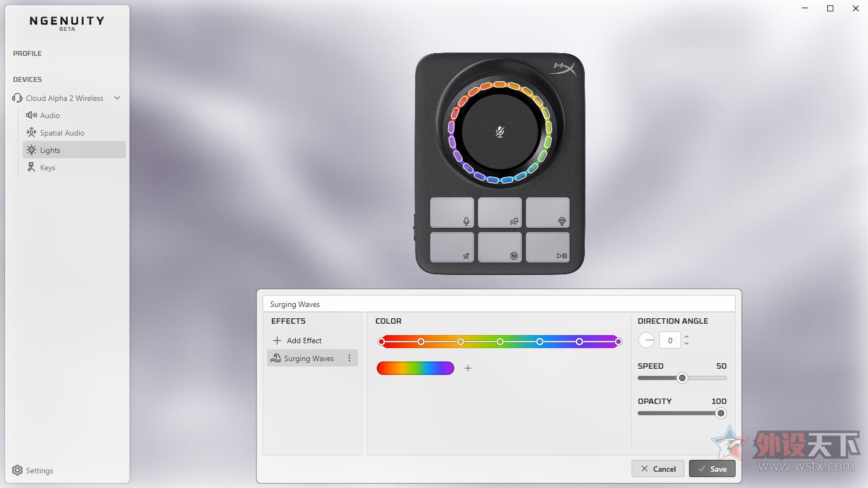Open Settings from the sidebar
868x488 pixels.
tap(33, 470)
